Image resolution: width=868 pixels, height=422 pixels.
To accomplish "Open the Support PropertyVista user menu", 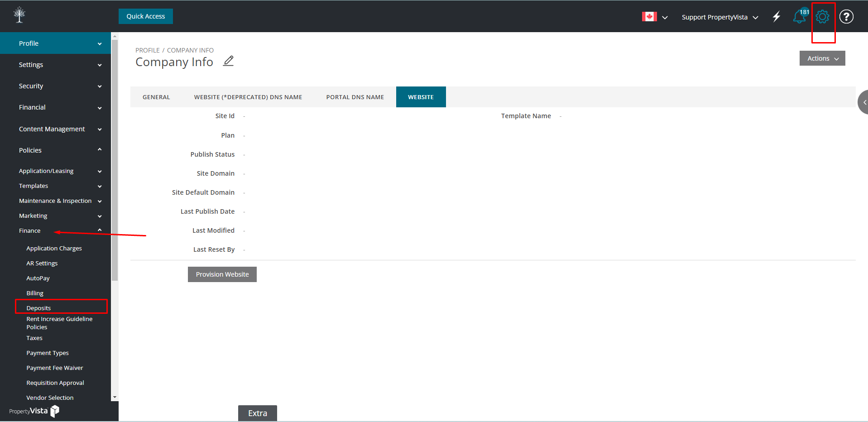I will point(720,17).
